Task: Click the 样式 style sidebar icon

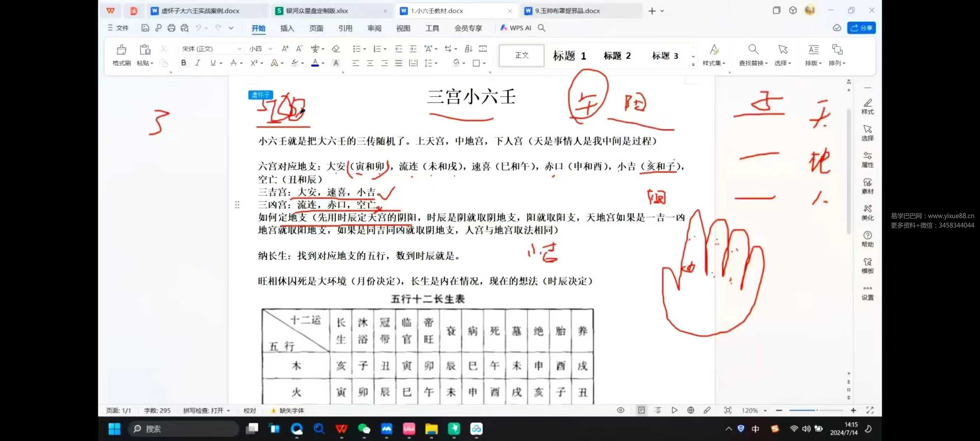Action: point(867,106)
